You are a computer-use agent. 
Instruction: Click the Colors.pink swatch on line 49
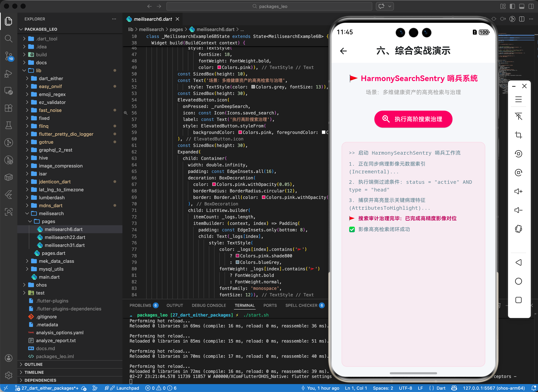coord(219,67)
